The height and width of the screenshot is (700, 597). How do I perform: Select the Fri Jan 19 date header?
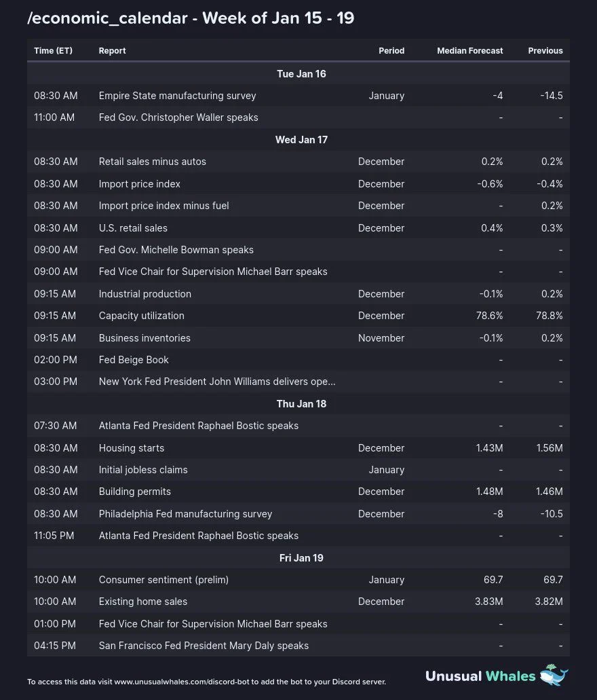(x=301, y=558)
